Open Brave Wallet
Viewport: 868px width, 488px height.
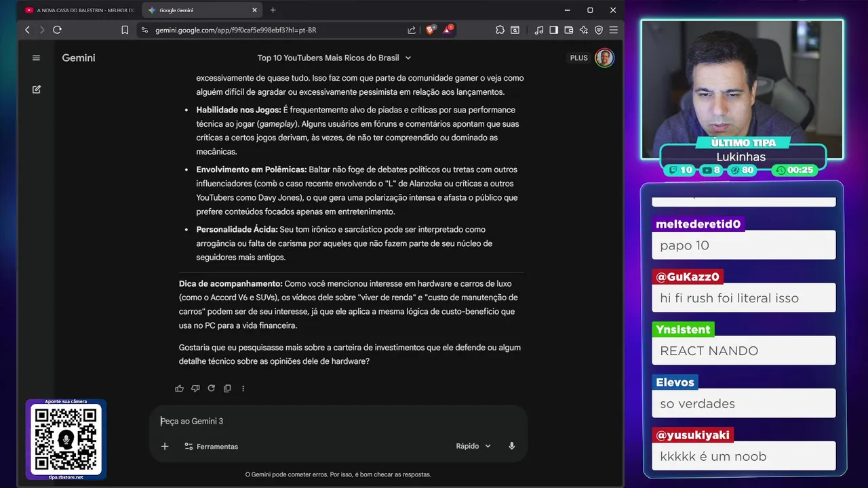click(x=569, y=30)
